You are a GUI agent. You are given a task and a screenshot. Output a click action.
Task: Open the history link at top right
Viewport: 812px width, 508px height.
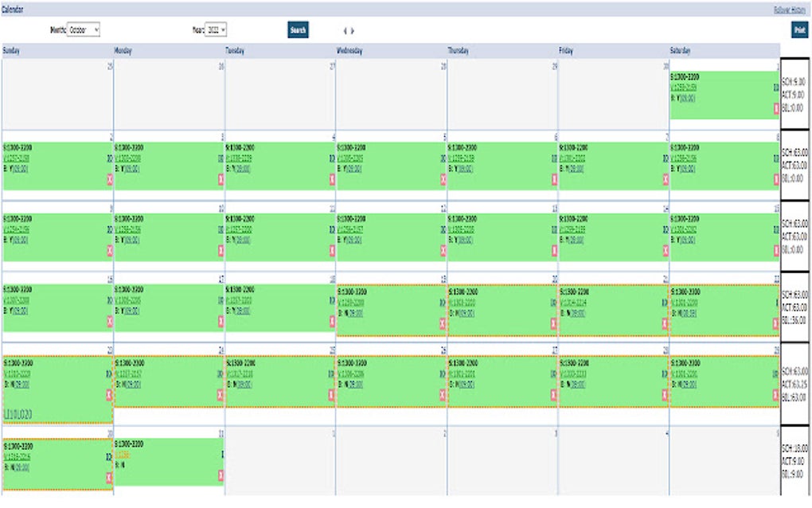(791, 10)
